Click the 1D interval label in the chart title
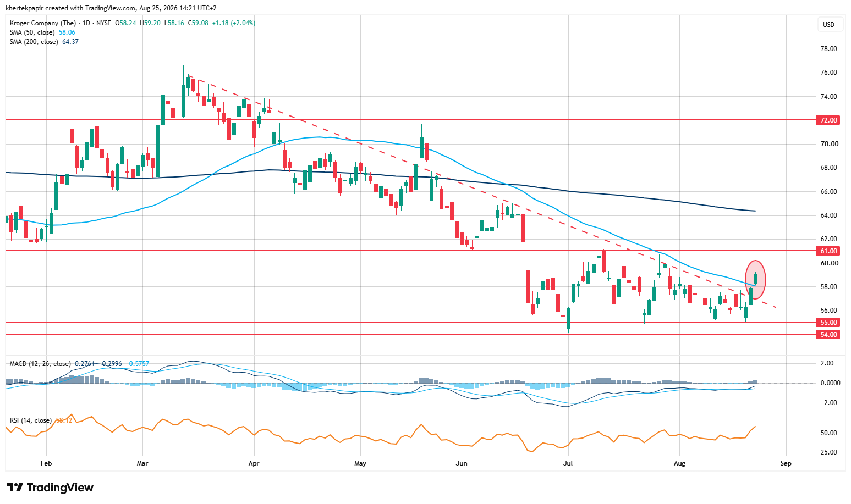The image size is (851, 504). point(86,23)
